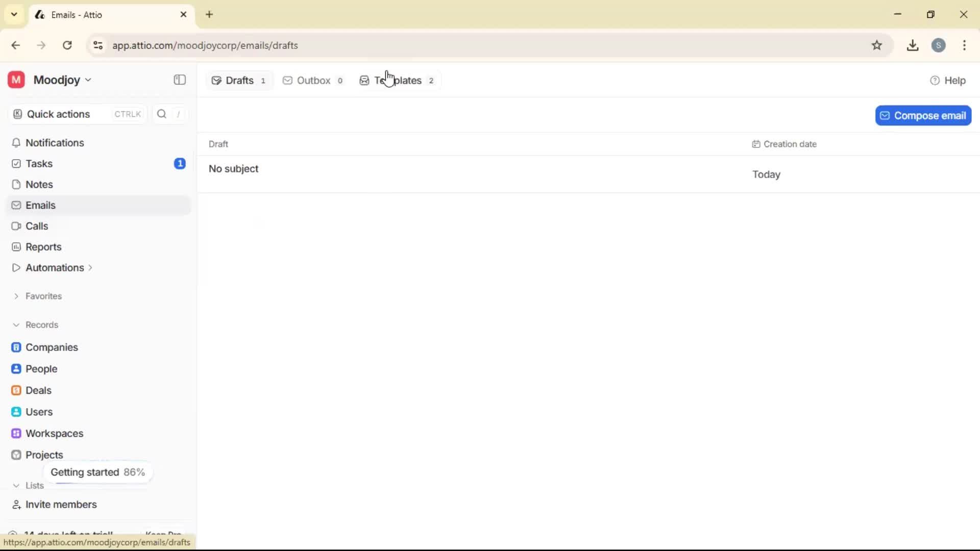The height and width of the screenshot is (551, 980).
Task: Select the Tasks item with notification badge
Action: click(x=39, y=163)
